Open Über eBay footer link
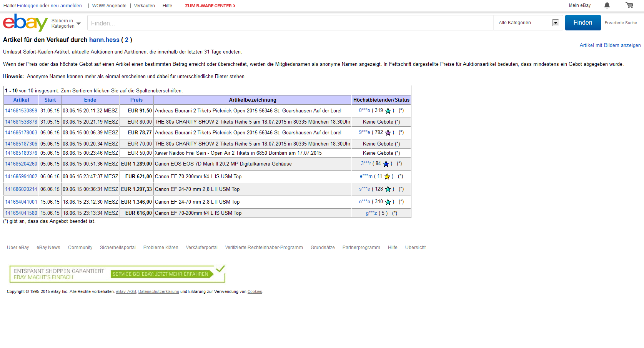Screen dimensions: 644x348 (18, 248)
